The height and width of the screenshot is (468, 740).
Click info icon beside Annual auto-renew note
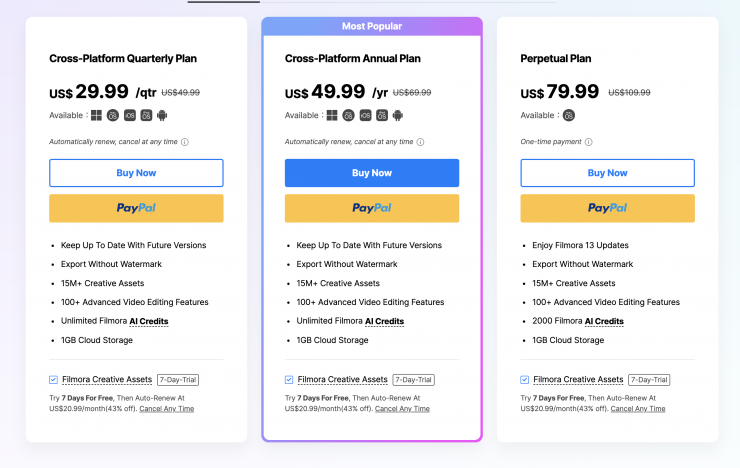(421, 142)
